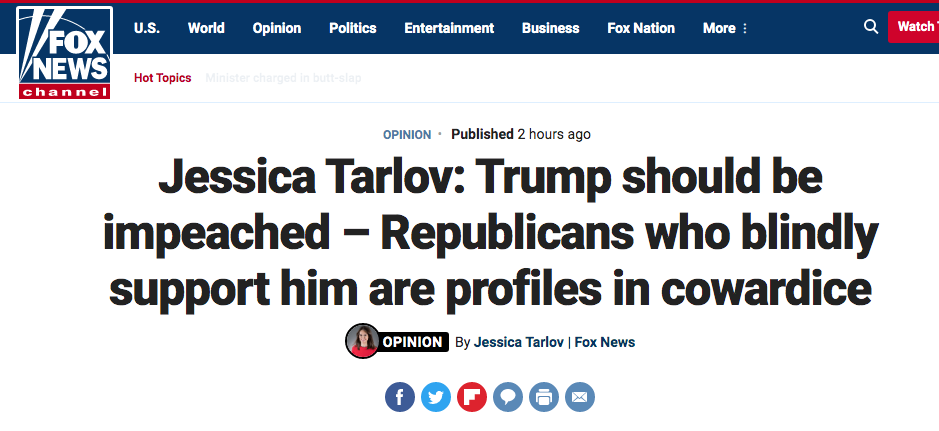Email the article using envelope icon
939x431 pixels.
pos(580,397)
